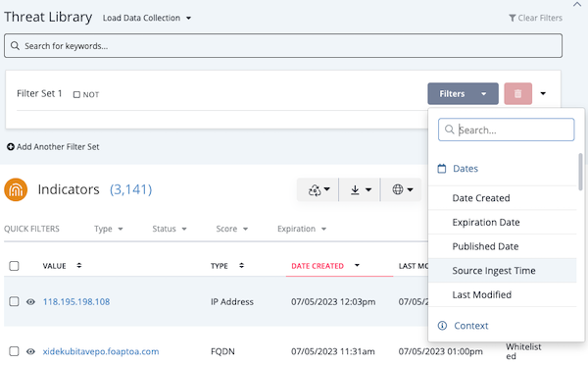Sort by TYPE column arrows
This screenshot has width=588, height=366.
click(241, 266)
